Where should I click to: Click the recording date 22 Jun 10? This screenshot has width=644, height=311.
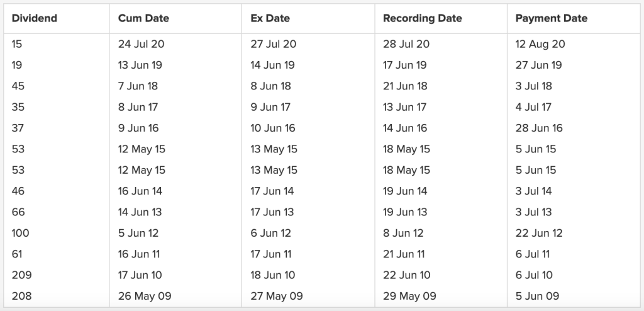coord(406,275)
